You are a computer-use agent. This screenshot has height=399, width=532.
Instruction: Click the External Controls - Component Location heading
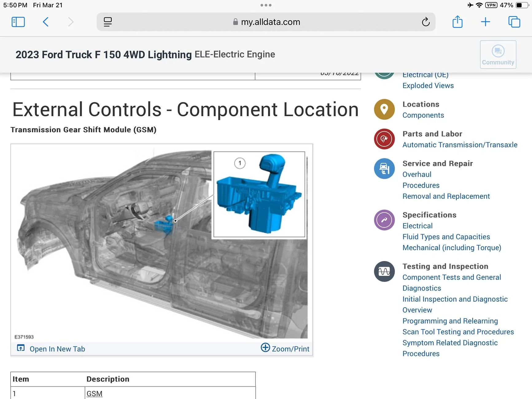[x=185, y=110]
